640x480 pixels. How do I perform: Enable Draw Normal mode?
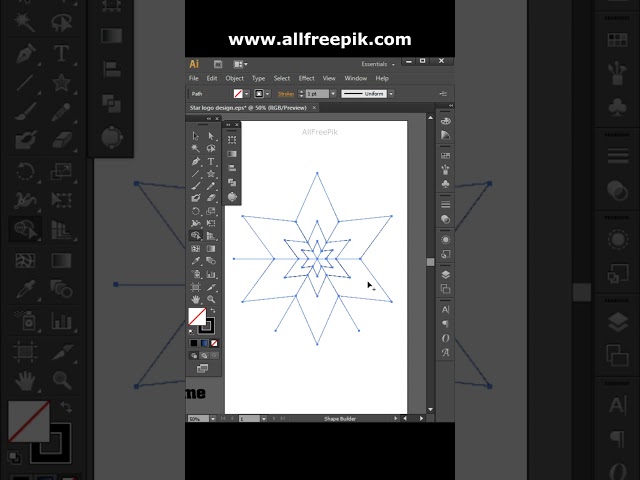click(x=194, y=356)
